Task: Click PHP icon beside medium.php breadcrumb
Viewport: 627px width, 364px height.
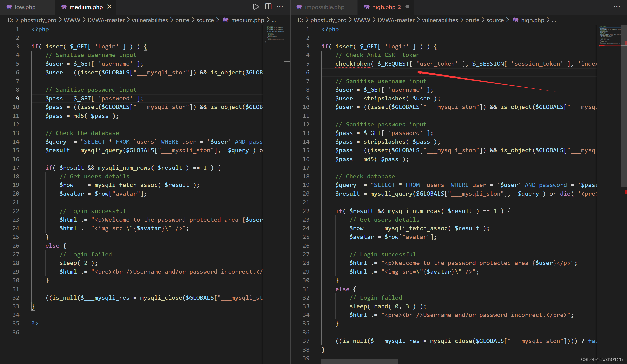Action: click(x=225, y=20)
